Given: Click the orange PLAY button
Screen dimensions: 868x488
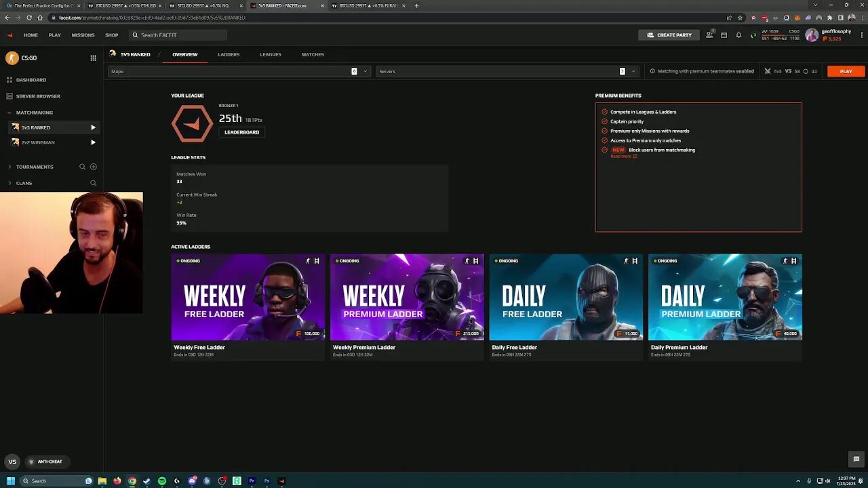Looking at the screenshot, I should (846, 71).
